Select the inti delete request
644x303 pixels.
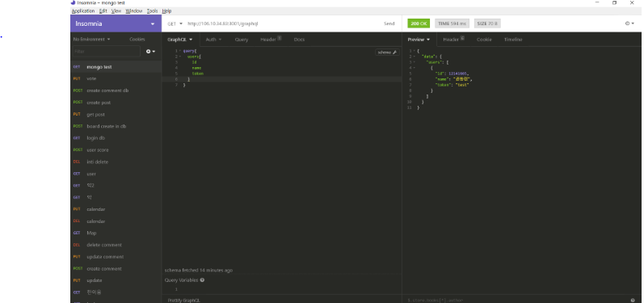[x=116, y=162]
